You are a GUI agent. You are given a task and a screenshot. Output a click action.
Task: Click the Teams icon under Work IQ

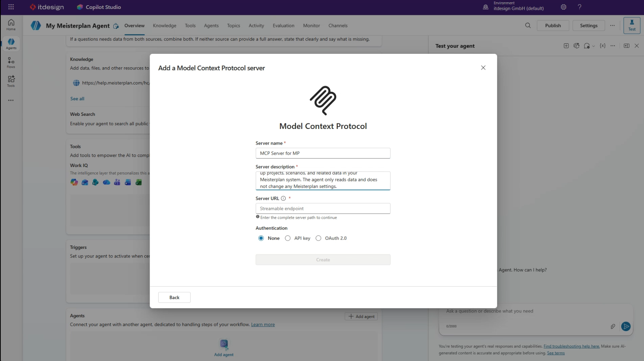coord(117,182)
